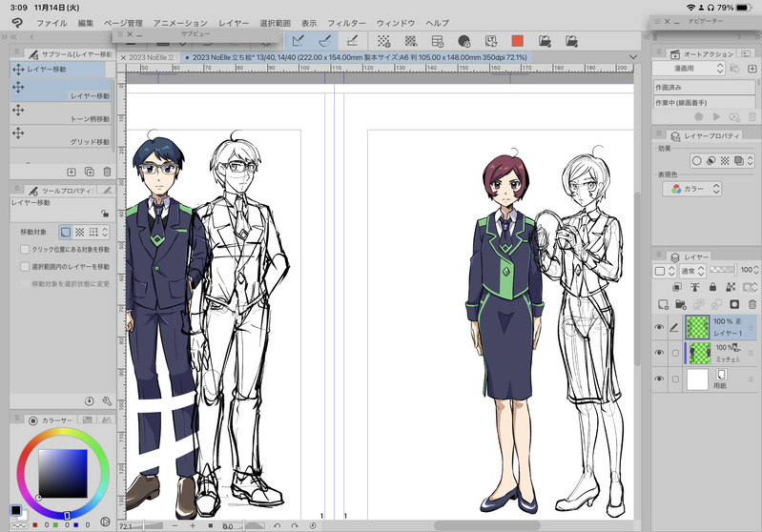Screen dimensions: 762x532
Task: Click reset tool property icon
Action: [89, 400]
